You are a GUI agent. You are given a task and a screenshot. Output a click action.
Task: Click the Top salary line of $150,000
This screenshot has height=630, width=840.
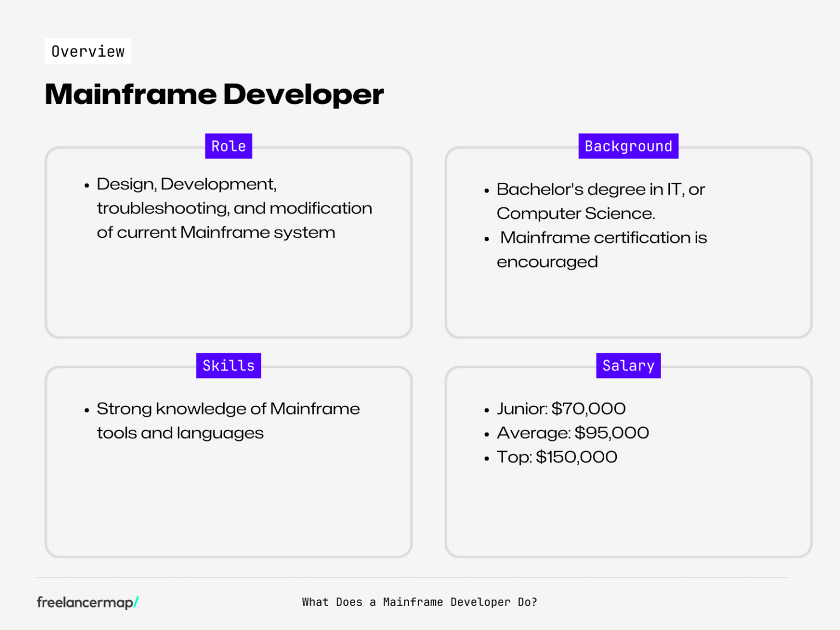click(557, 457)
